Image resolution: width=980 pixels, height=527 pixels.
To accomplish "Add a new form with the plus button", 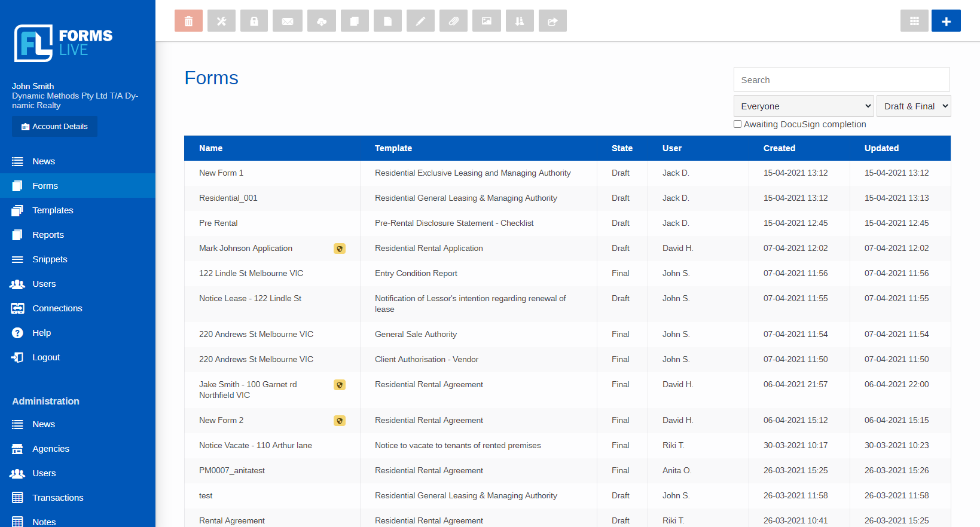I will pos(946,21).
